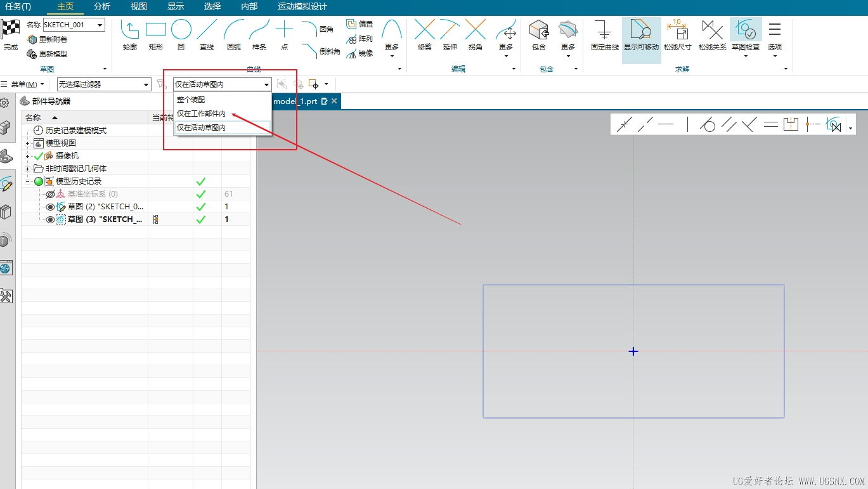The width and height of the screenshot is (868, 489).
Task: Click the 偏置 offset curve tool
Action: [x=360, y=24]
